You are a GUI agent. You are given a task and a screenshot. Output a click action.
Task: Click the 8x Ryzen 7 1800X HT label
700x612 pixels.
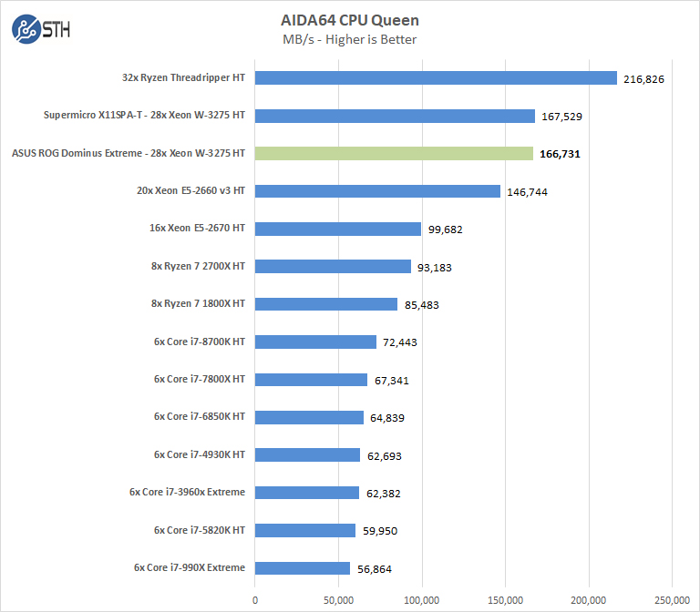tap(198, 304)
